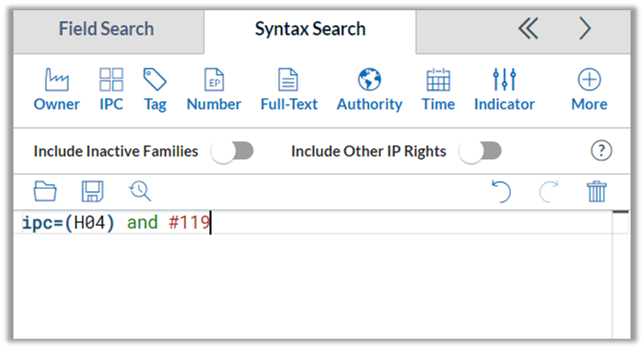
Task: Expand panel with right chevron arrow
Action: [585, 29]
